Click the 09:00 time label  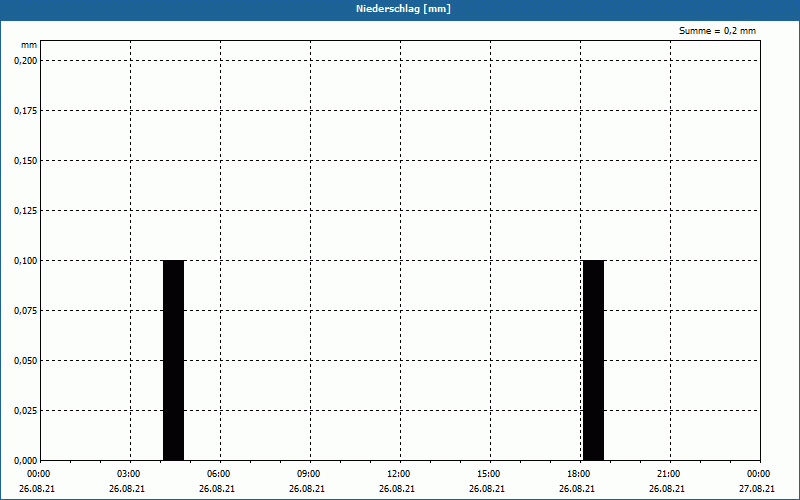[x=308, y=474]
